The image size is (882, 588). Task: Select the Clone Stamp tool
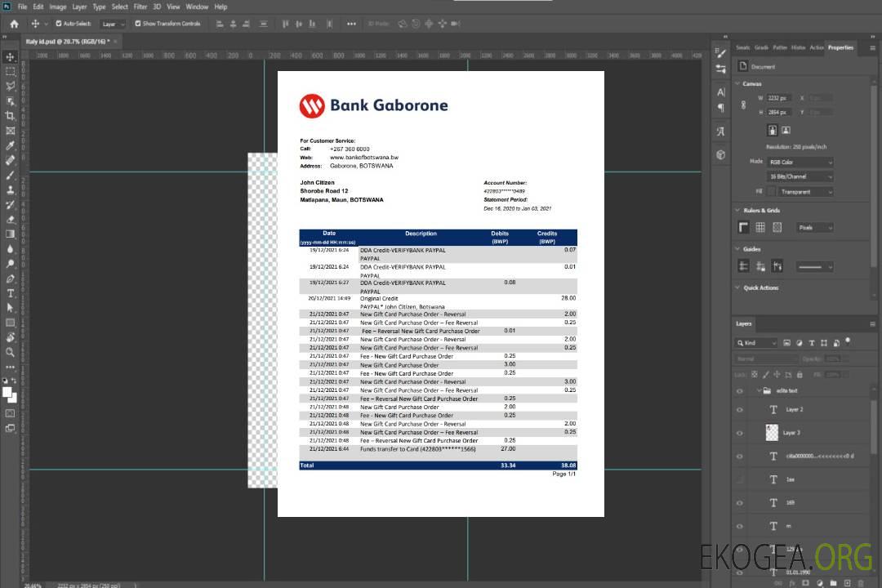pyautogui.click(x=10, y=189)
